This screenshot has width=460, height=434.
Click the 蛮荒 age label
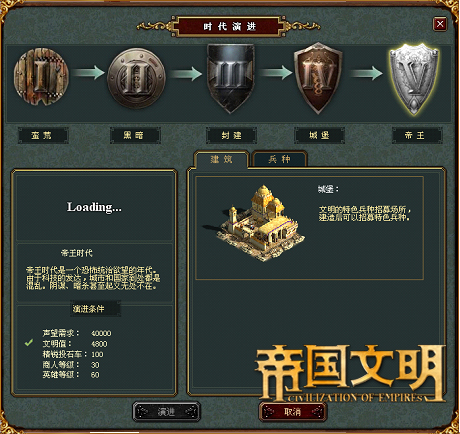pos(43,135)
